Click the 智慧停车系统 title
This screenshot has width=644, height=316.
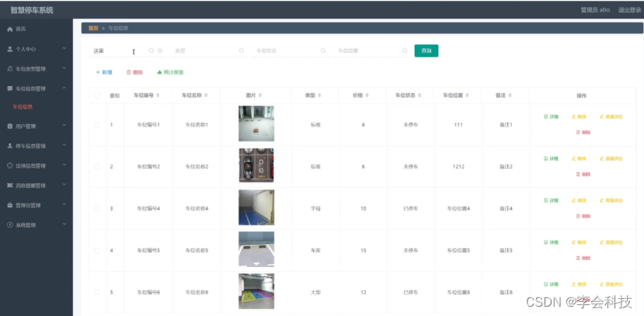pos(32,10)
